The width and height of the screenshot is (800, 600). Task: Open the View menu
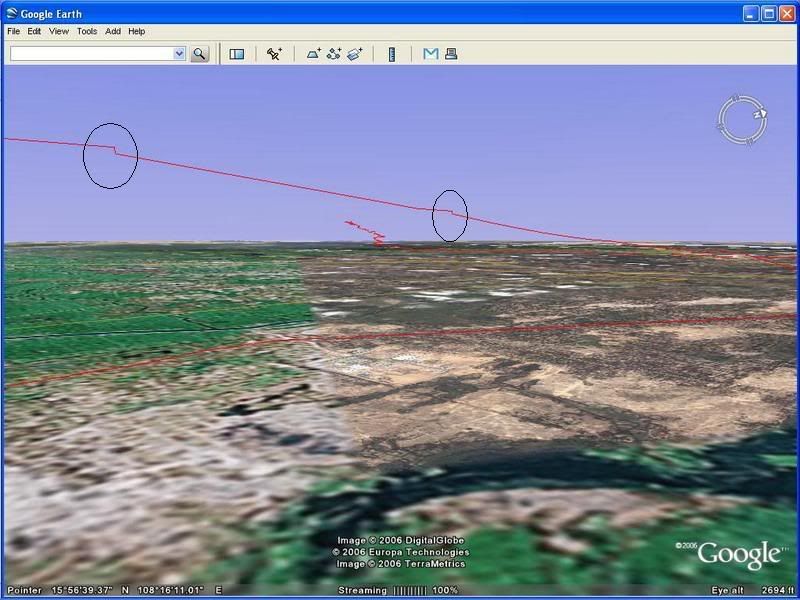tap(59, 31)
